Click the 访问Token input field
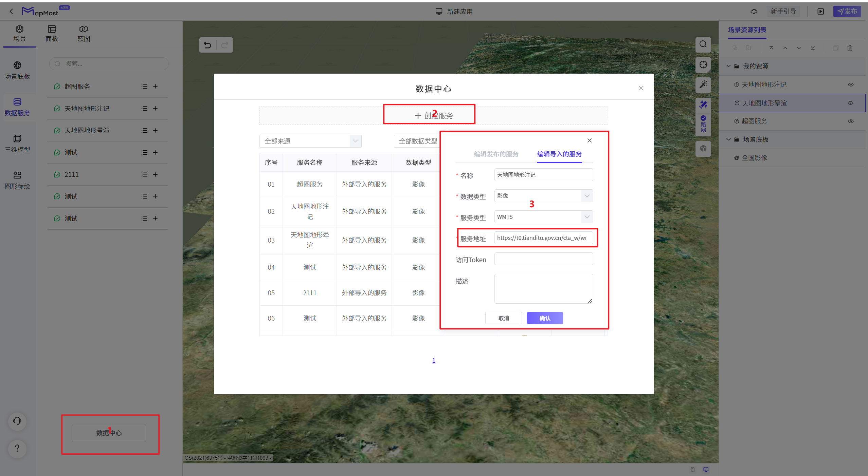The height and width of the screenshot is (476, 868). [544, 259]
